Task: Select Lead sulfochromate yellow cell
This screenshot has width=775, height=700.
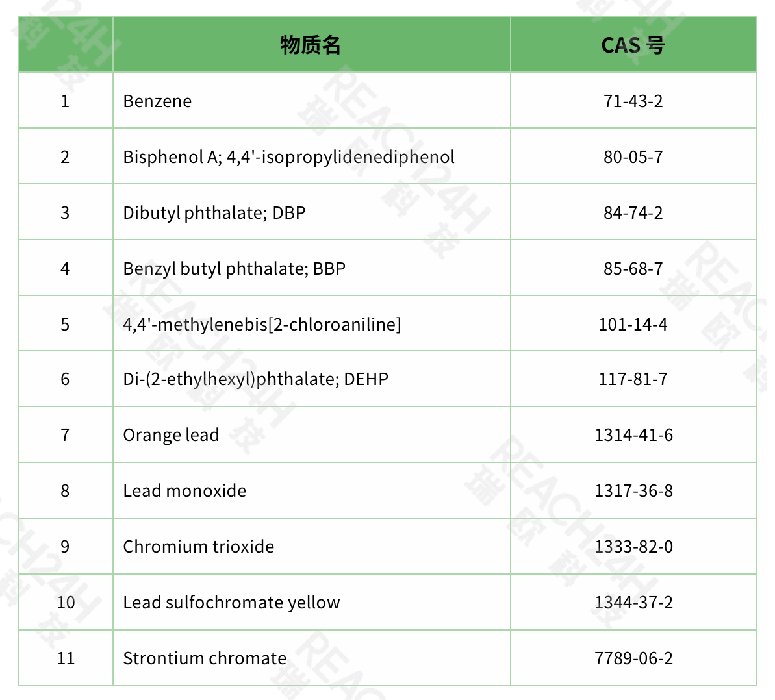Action: tap(231, 603)
